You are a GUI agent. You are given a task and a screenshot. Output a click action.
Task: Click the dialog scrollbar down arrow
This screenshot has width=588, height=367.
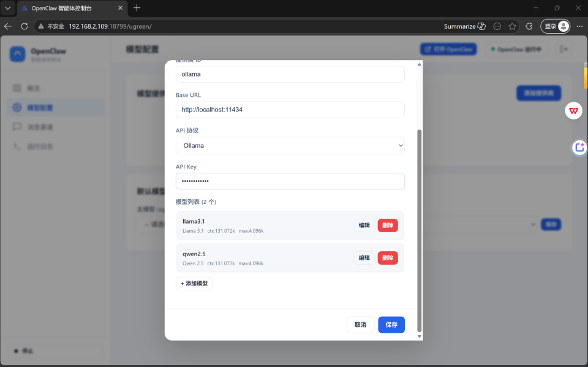[x=419, y=336]
